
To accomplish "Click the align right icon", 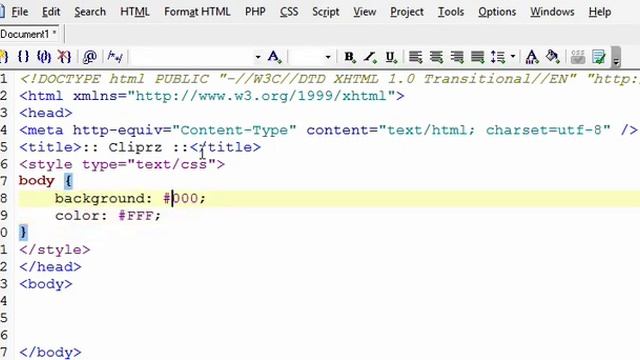I will [457, 57].
